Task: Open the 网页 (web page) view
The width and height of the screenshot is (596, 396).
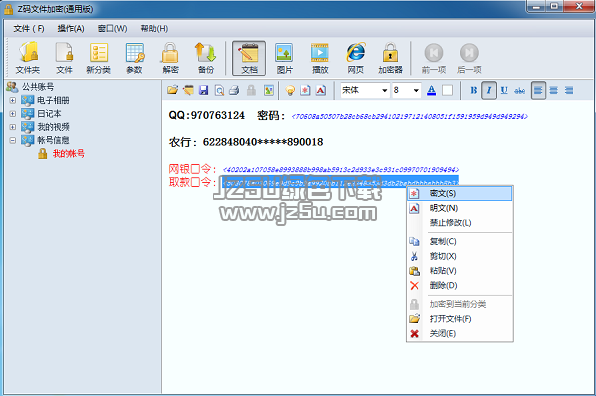Action: (x=355, y=58)
